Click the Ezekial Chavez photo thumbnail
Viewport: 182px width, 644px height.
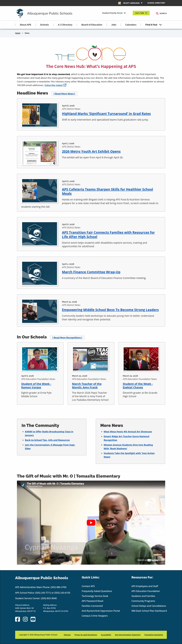(141, 359)
